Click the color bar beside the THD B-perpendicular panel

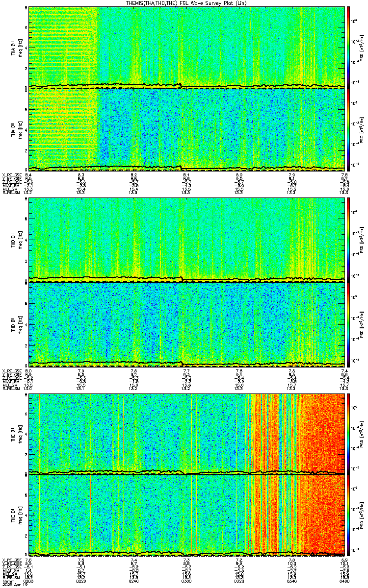[348, 240]
